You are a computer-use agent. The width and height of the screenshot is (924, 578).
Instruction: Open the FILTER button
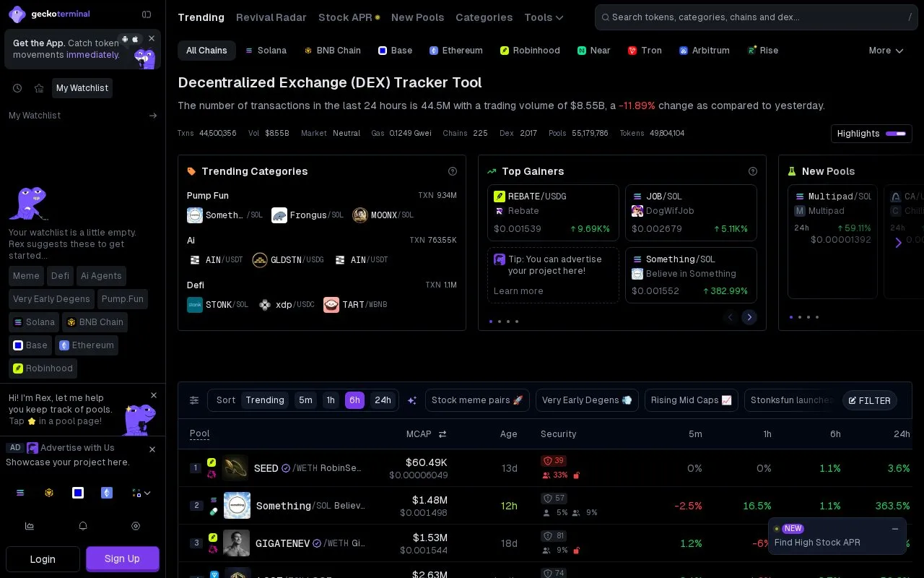(x=870, y=400)
